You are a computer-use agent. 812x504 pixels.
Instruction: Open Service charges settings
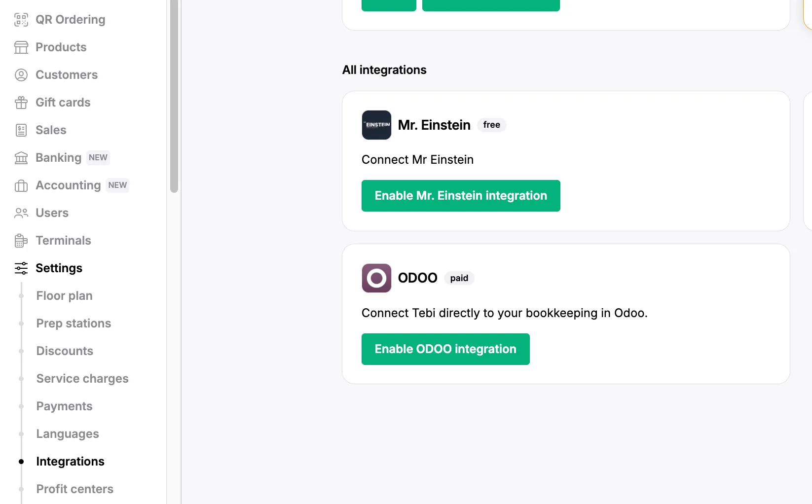(82, 379)
